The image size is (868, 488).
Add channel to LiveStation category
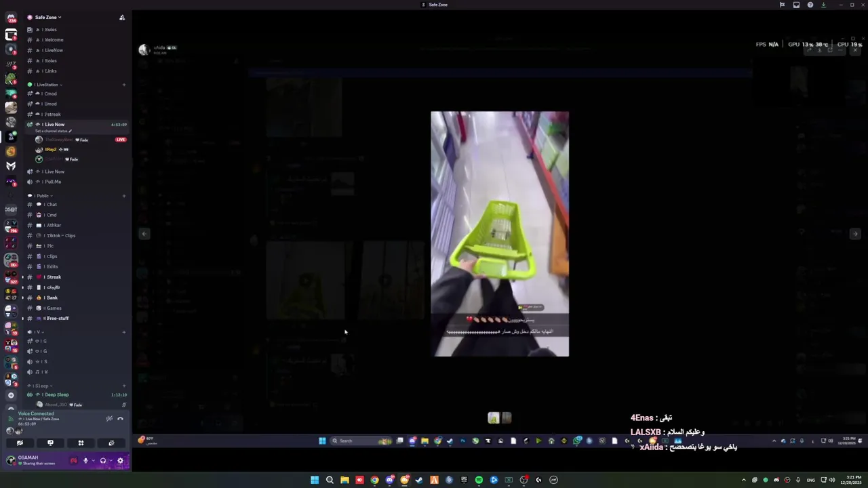tap(124, 85)
